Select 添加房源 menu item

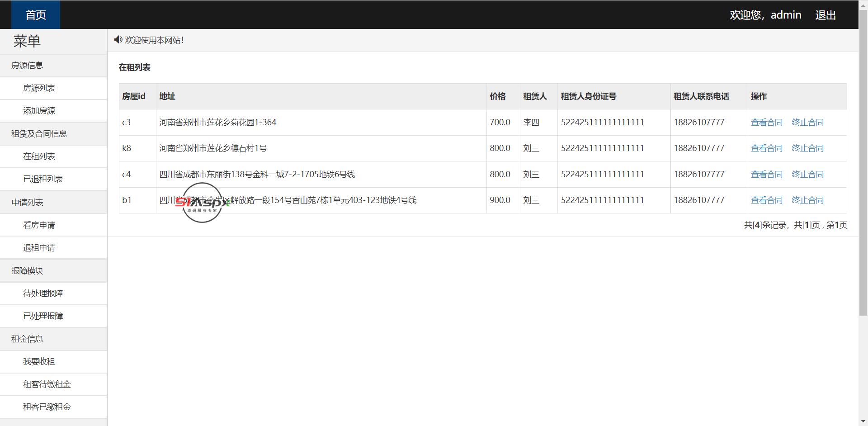pyautogui.click(x=39, y=111)
